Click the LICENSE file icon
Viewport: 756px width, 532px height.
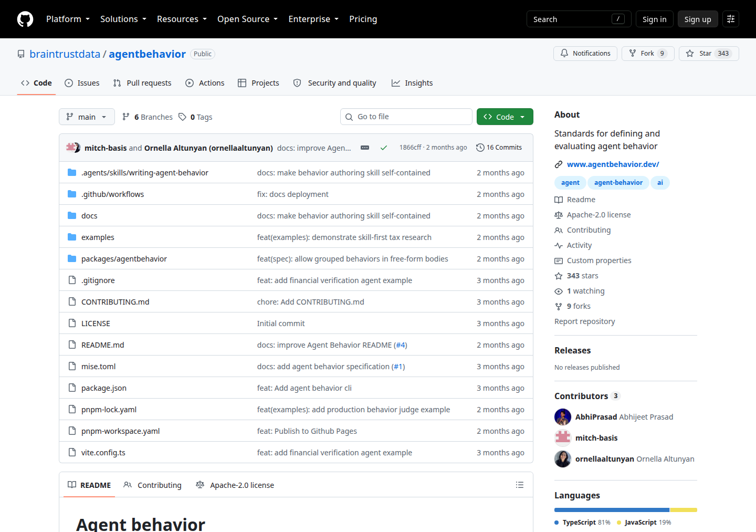tap(72, 324)
